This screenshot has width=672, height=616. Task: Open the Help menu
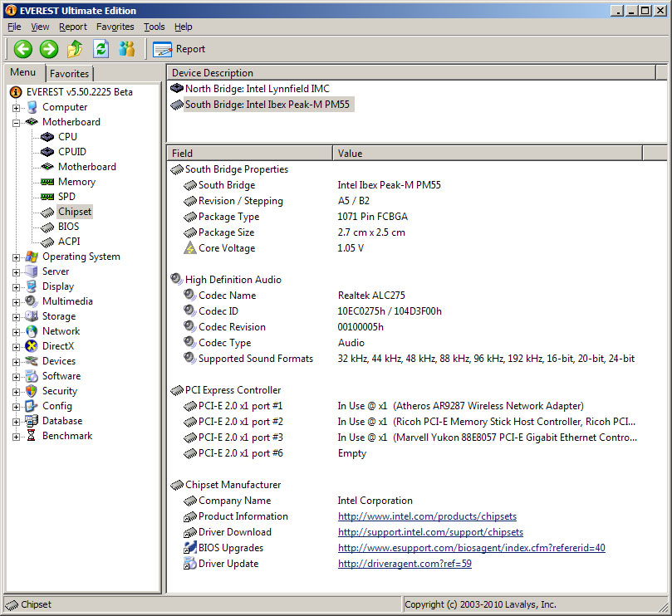pos(184,27)
